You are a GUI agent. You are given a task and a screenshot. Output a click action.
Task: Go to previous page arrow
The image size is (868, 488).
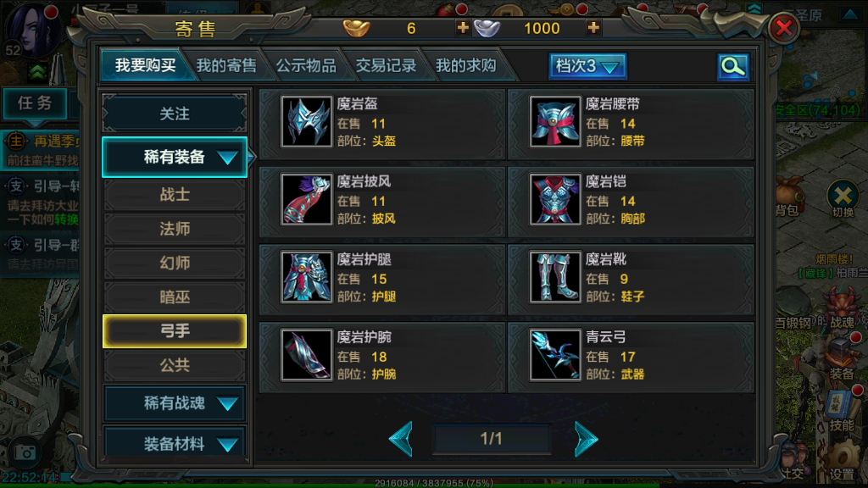pyautogui.click(x=401, y=439)
